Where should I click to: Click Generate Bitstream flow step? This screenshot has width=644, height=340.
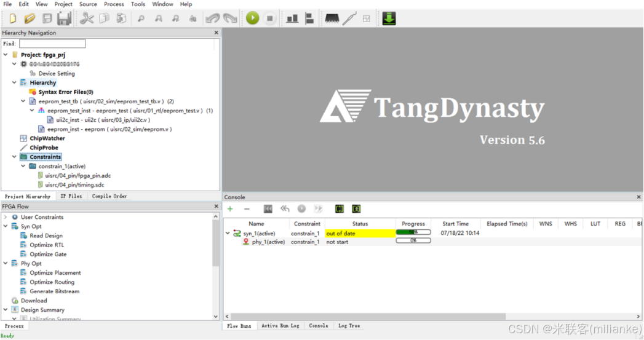click(x=54, y=291)
